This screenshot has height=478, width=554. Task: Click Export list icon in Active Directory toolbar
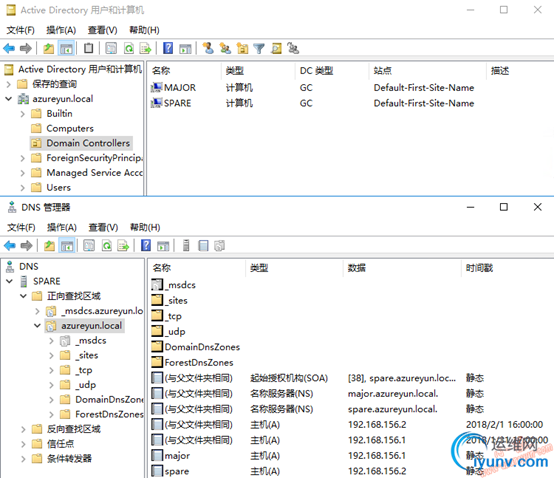145,48
